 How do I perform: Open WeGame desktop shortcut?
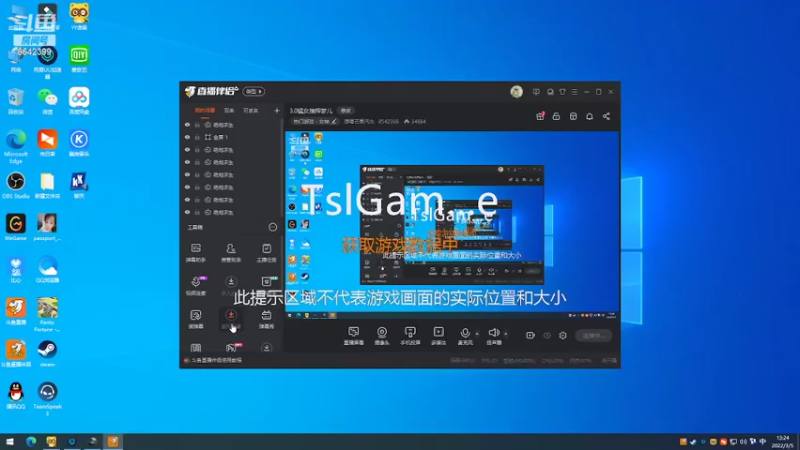16,227
